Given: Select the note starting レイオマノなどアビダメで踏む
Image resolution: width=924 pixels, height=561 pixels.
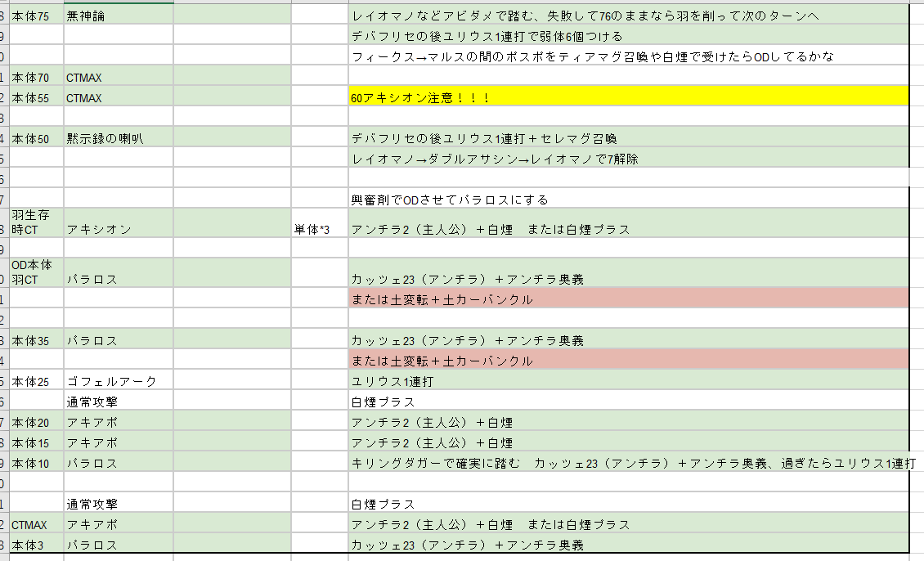Looking at the screenshot, I should [x=628, y=16].
